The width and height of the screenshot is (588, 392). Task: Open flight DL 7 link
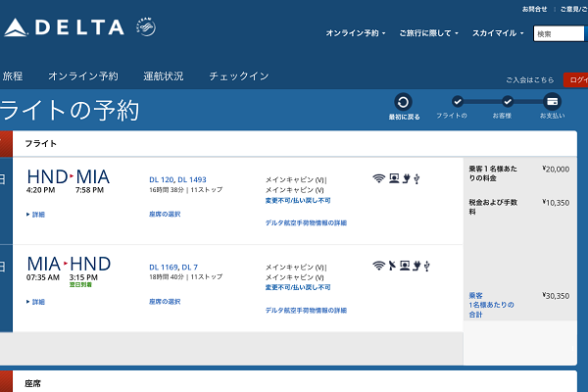(190, 268)
